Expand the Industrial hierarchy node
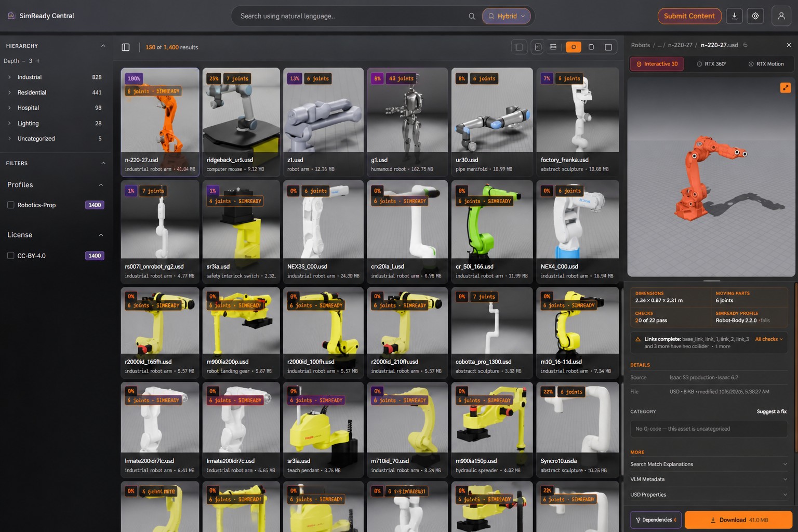798x532 pixels. [9, 77]
